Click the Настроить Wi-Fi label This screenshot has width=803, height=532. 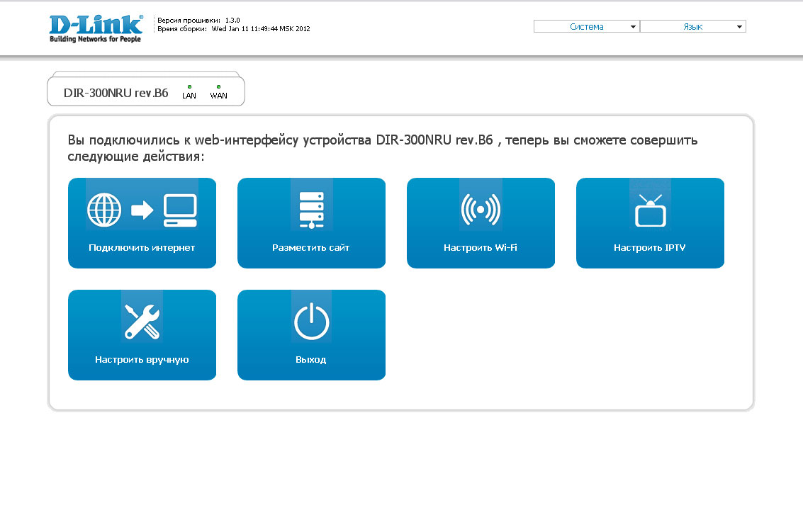[481, 248]
